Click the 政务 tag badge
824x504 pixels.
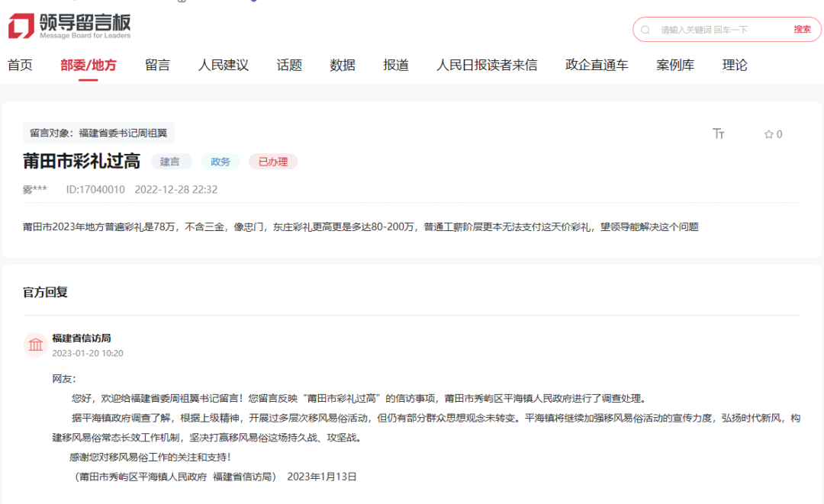(220, 161)
